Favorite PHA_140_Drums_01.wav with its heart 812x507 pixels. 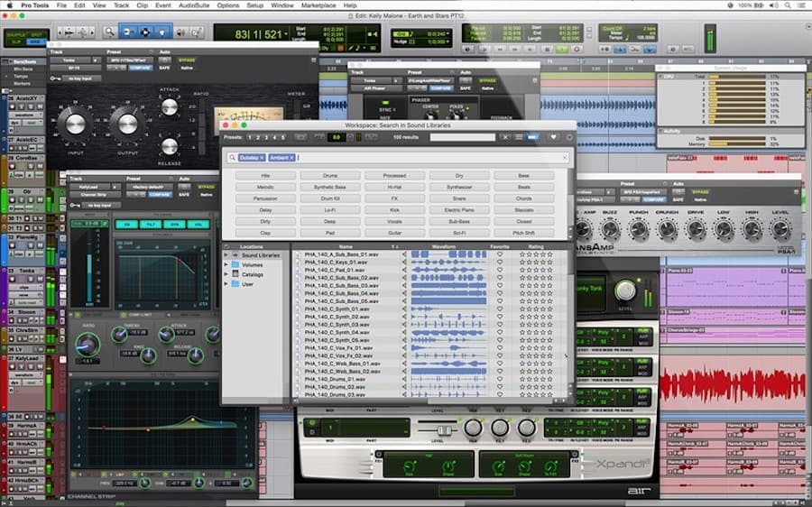pyautogui.click(x=500, y=379)
